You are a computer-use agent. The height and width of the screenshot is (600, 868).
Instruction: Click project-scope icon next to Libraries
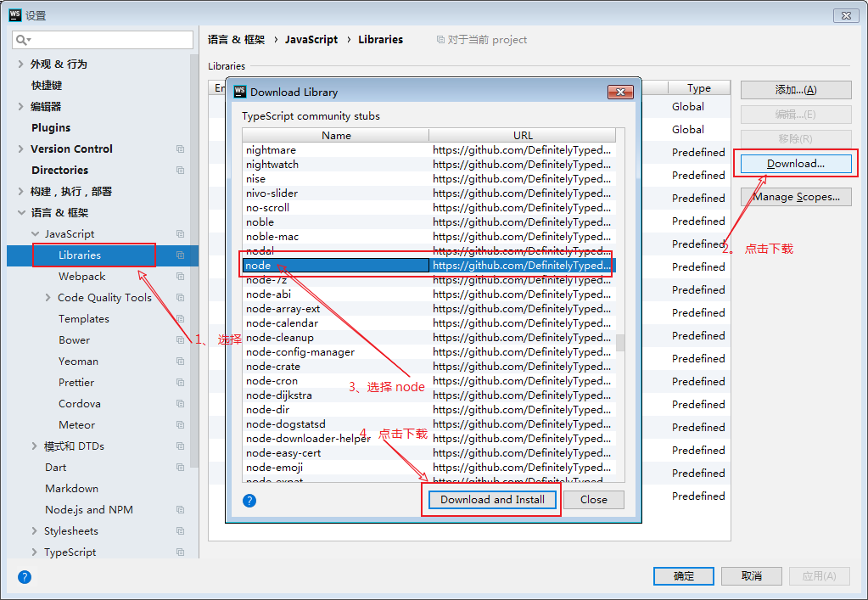click(x=180, y=255)
